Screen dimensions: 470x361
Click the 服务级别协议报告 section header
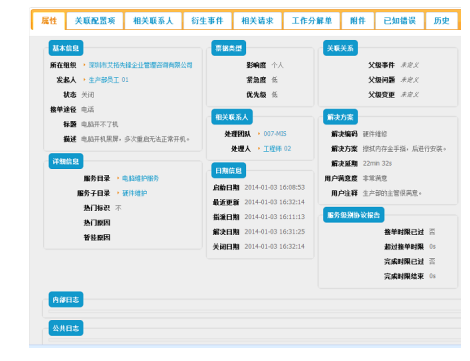click(x=353, y=215)
